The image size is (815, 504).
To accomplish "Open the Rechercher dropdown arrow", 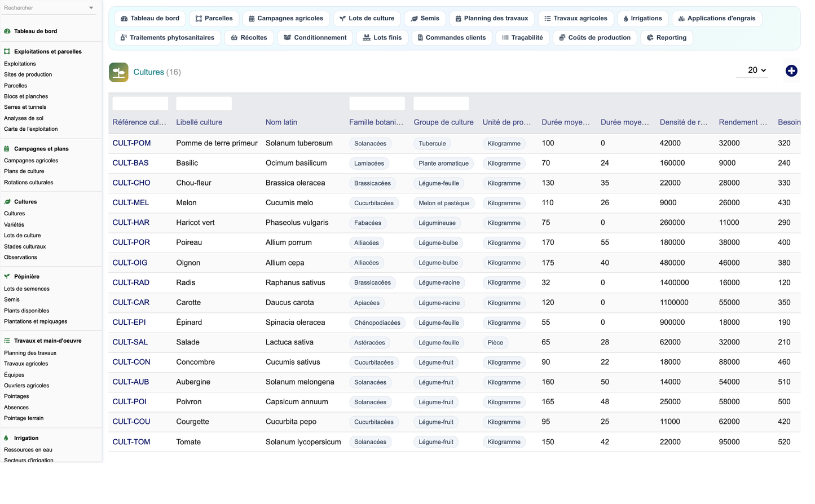I will [x=91, y=8].
